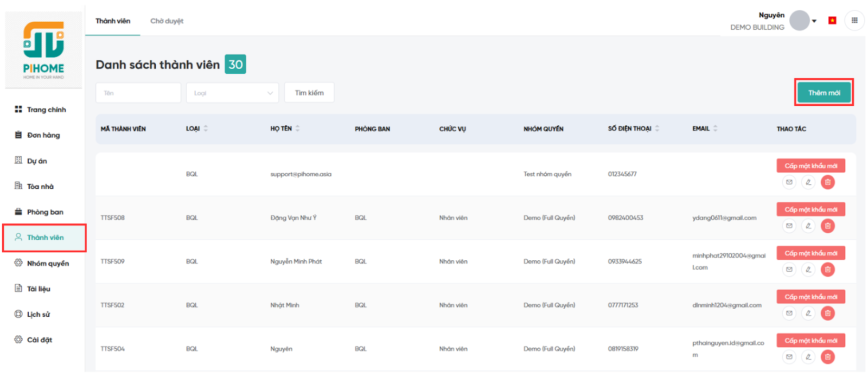Click the Thêm mới button
The height and width of the screenshot is (377, 868).
tap(824, 93)
